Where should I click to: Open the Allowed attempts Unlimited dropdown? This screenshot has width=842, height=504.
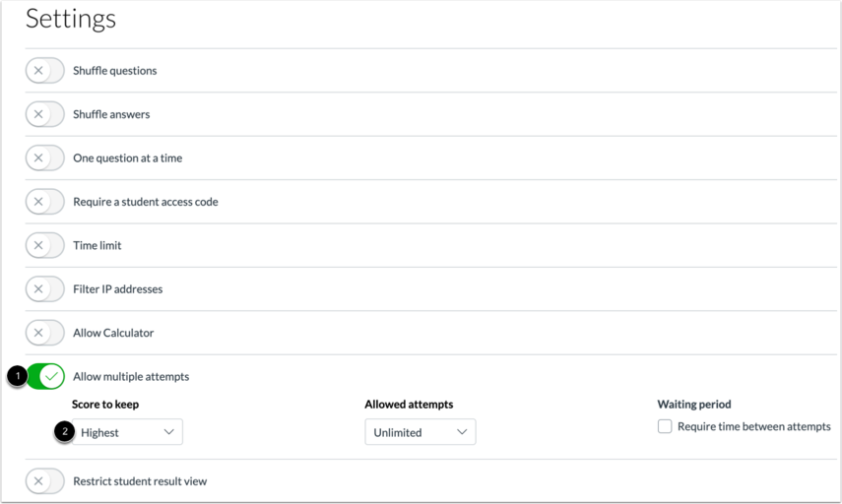[421, 432]
